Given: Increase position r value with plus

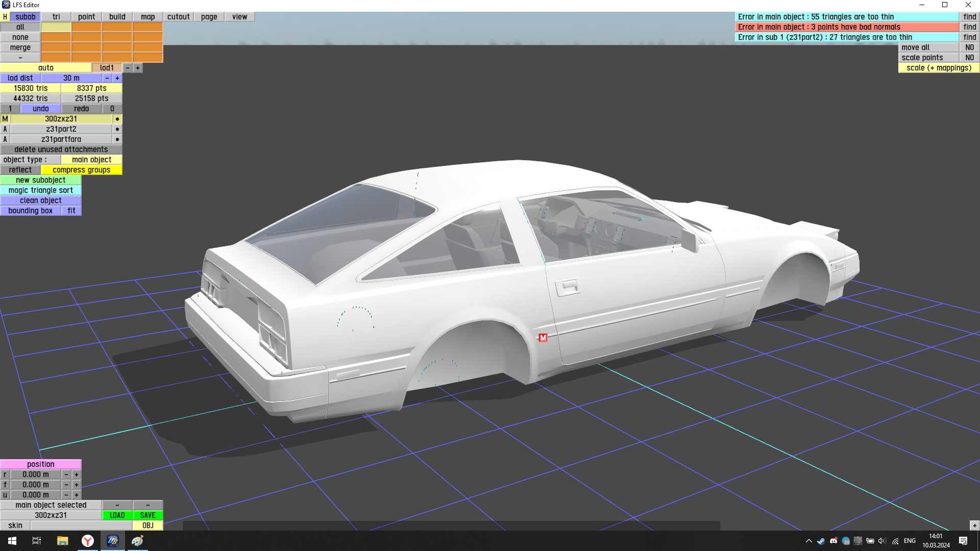Looking at the screenshot, I should [77, 474].
